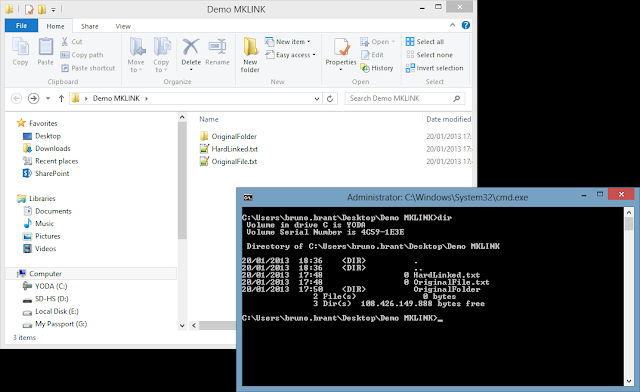
Task: Open the SD-HS (D:) drive
Action: pos(51,299)
